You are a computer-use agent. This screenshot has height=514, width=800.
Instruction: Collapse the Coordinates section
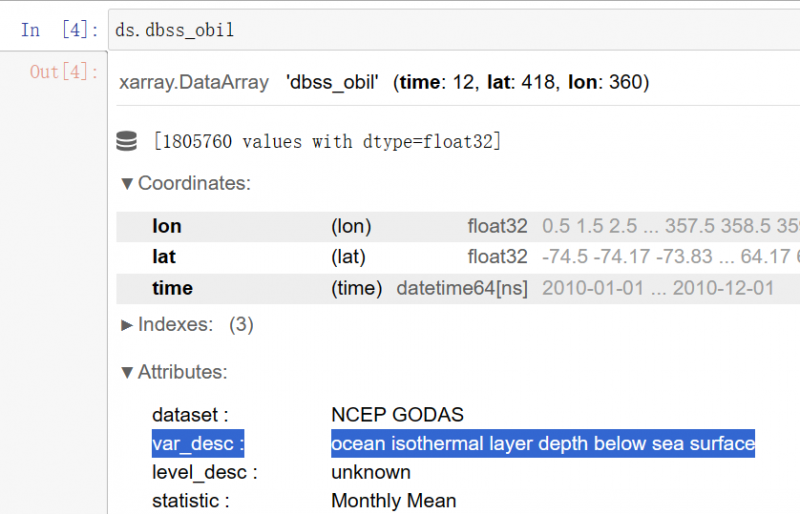coord(127,184)
